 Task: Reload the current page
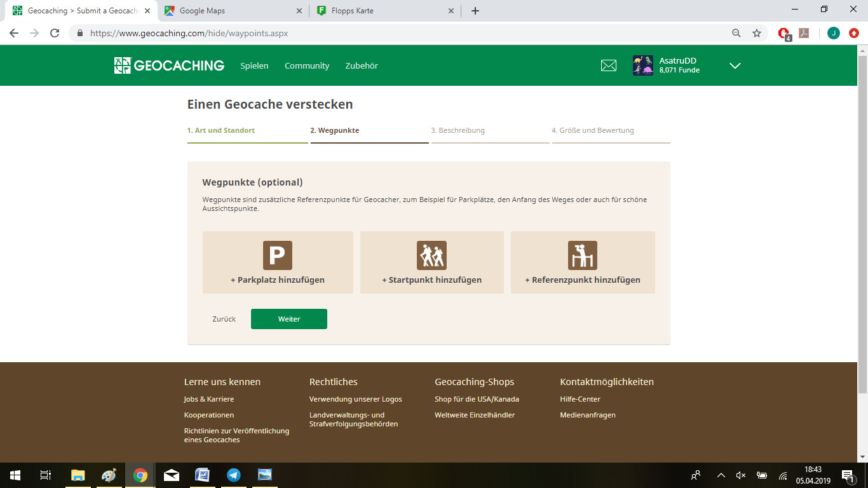[55, 33]
